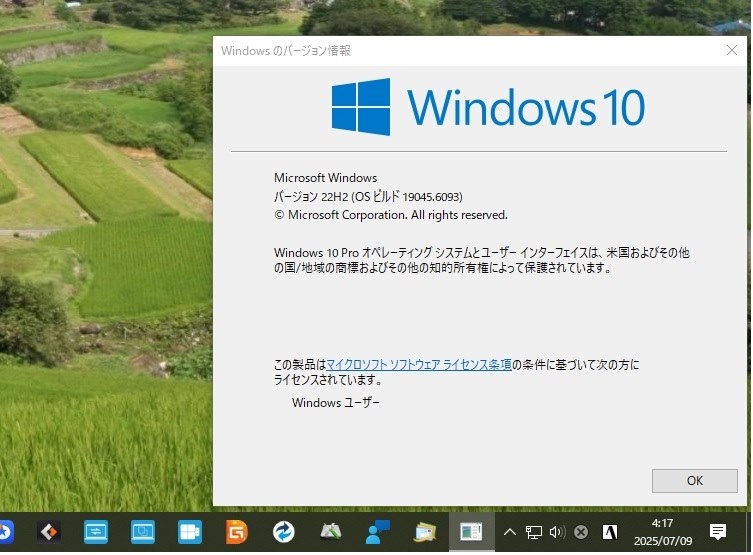Image resolution: width=753 pixels, height=555 pixels.
Task: Select the active winver window taskbar button
Action: [471, 531]
